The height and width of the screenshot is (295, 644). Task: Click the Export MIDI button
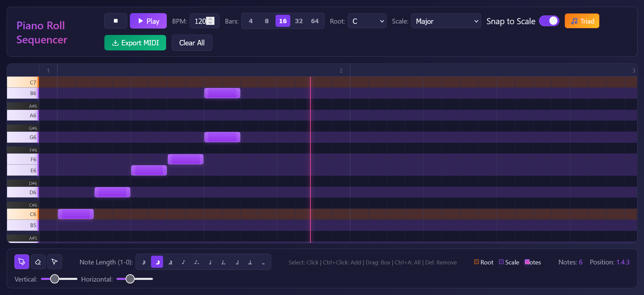[x=135, y=43]
